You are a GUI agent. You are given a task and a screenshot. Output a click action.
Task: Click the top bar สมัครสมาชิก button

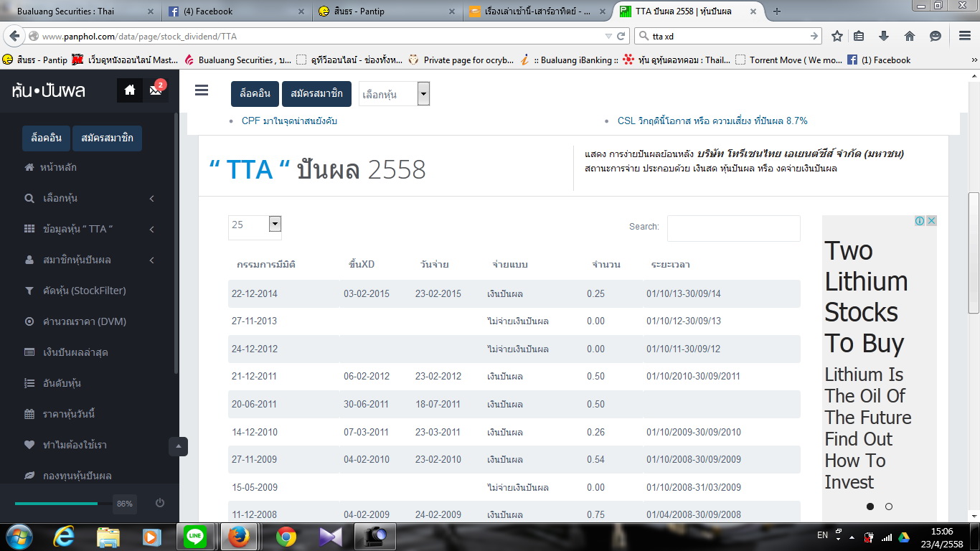pyautogui.click(x=316, y=93)
